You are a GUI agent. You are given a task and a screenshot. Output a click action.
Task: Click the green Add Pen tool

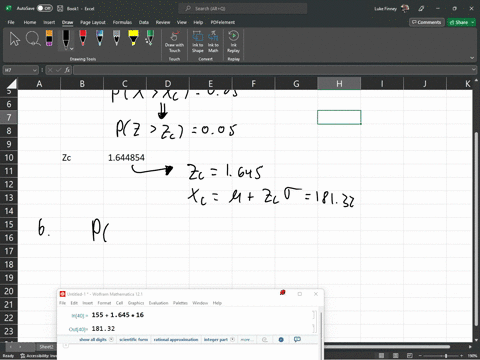click(150, 38)
